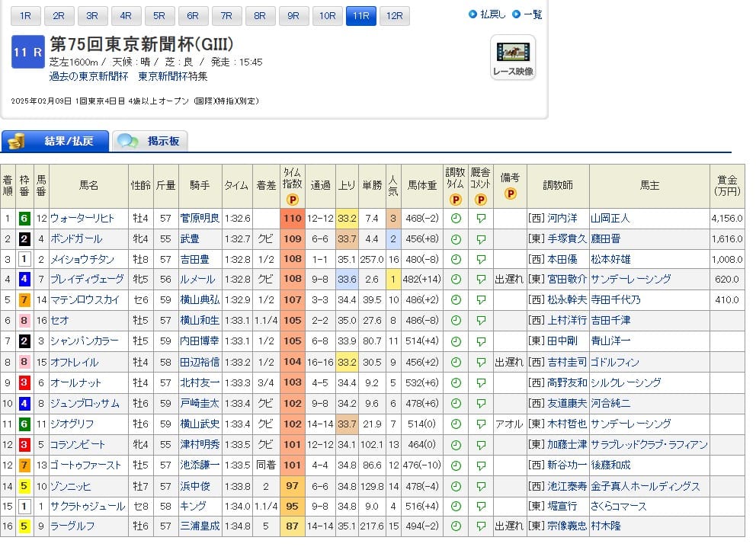Viewport: 756px width, 547px height.
Task: Open 過去の東京新聞杯 link
Action: (90, 77)
